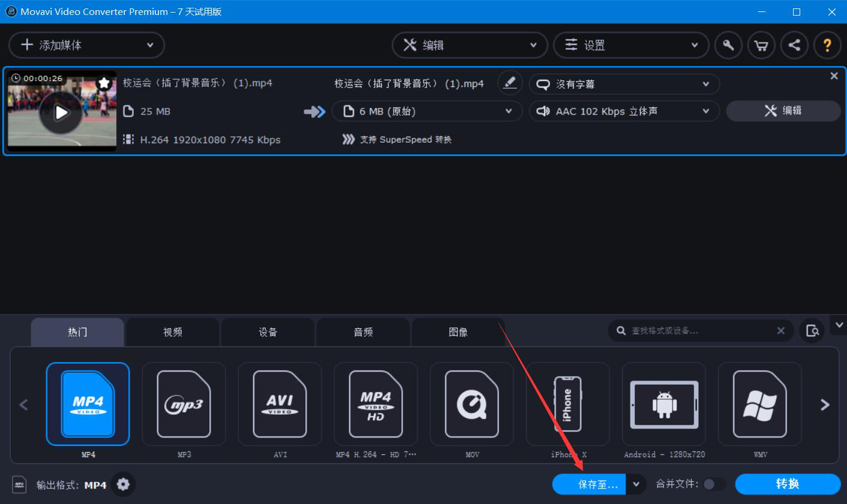Switch to the 图像 tab
Image resolution: width=847 pixels, height=504 pixels.
[458, 332]
